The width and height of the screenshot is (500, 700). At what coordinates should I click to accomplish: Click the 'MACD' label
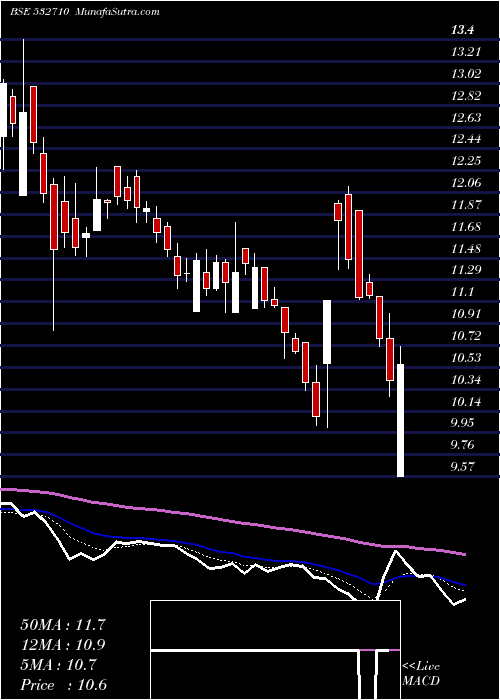421,681
